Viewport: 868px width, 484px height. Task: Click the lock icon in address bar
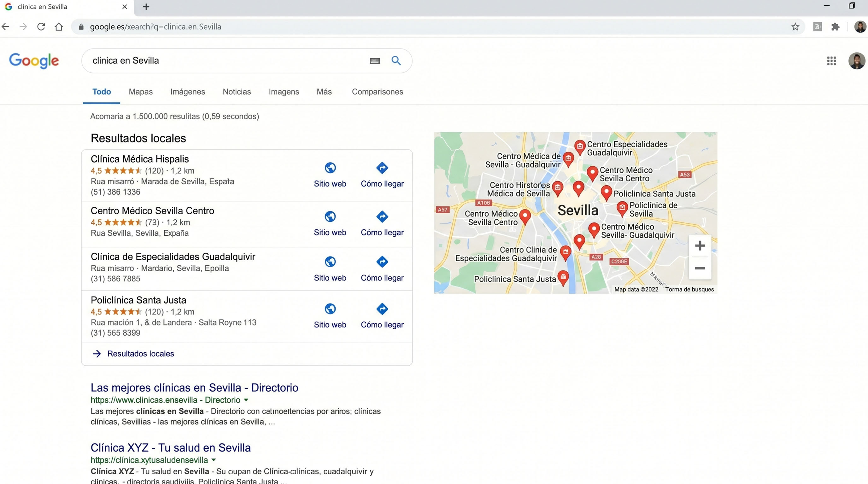click(x=81, y=27)
